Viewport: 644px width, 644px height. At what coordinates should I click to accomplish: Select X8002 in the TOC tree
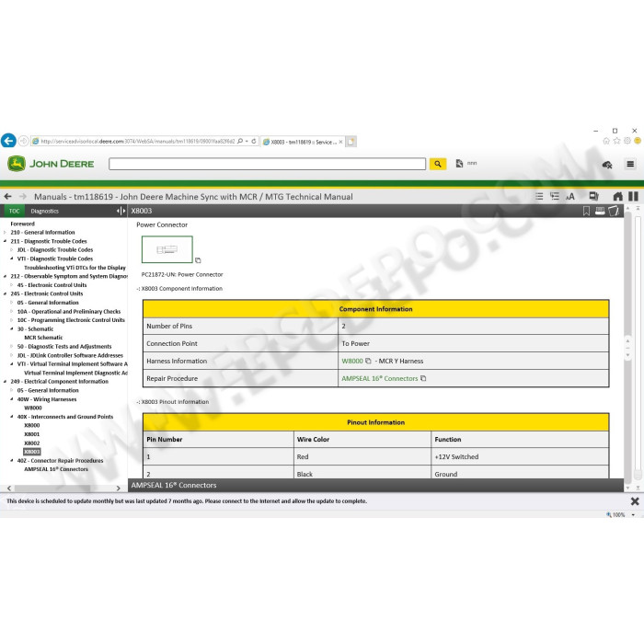point(32,443)
